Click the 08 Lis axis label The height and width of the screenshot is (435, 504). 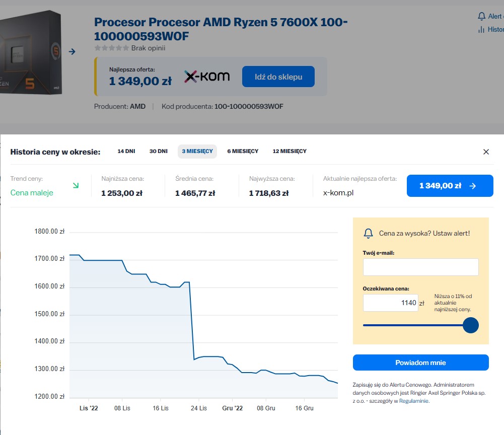click(122, 408)
